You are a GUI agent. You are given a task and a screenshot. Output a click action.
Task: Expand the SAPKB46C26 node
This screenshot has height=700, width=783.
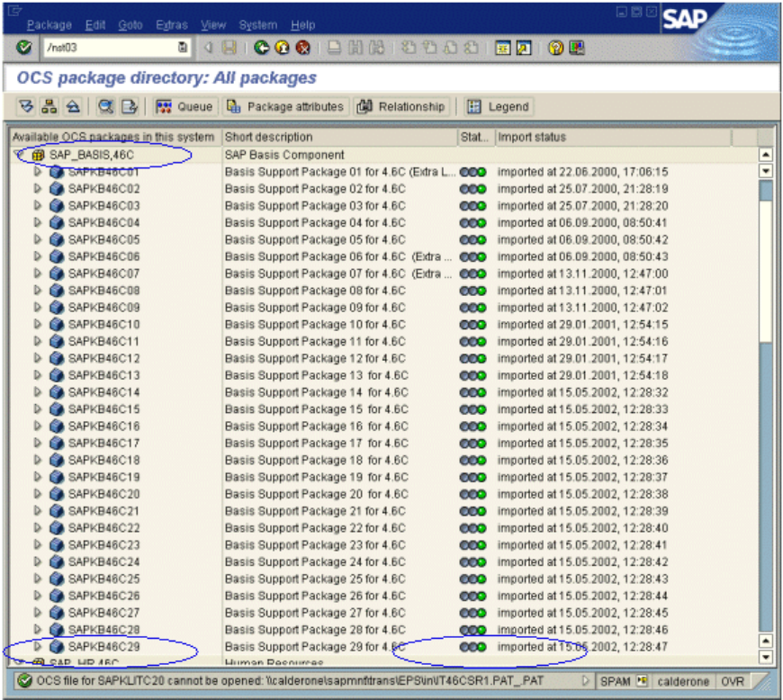point(38,596)
